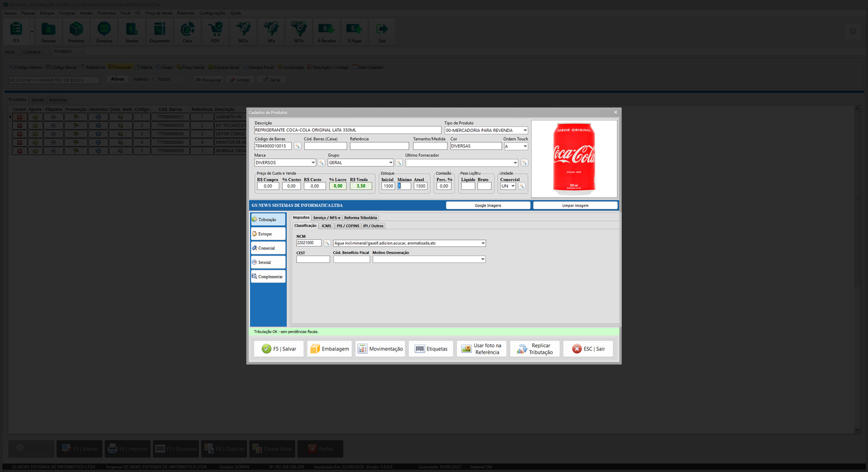
Task: Click the magnifier next to Unidade Comercial
Action: 521,186
